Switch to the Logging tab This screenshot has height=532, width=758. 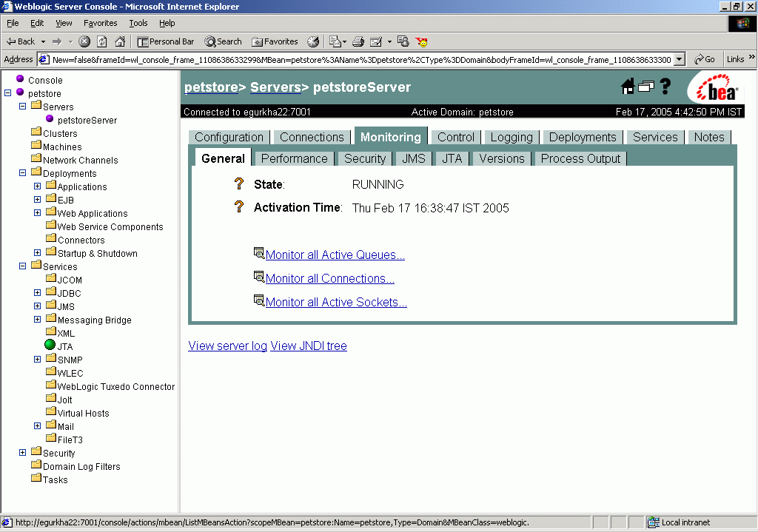pos(512,137)
